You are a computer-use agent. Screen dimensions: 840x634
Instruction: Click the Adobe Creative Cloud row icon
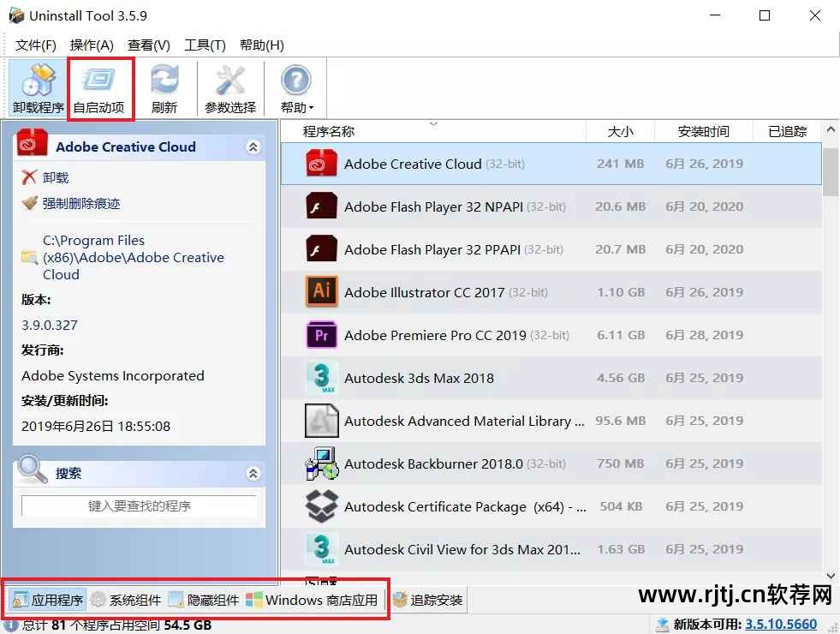321,164
